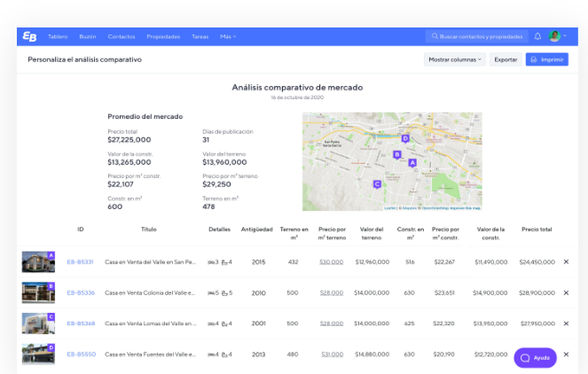The height and width of the screenshot is (374, 588).
Task: Open the user avatar menu
Action: click(x=557, y=36)
